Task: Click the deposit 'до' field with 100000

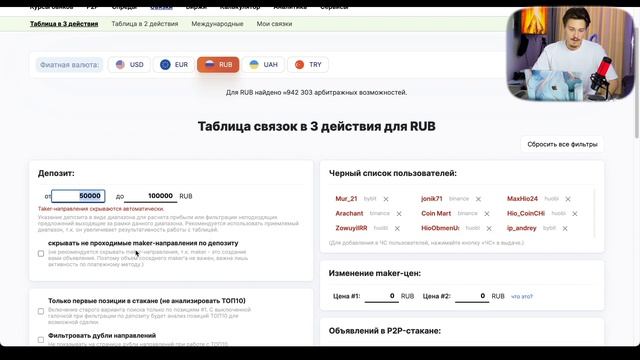Action: coord(151,196)
